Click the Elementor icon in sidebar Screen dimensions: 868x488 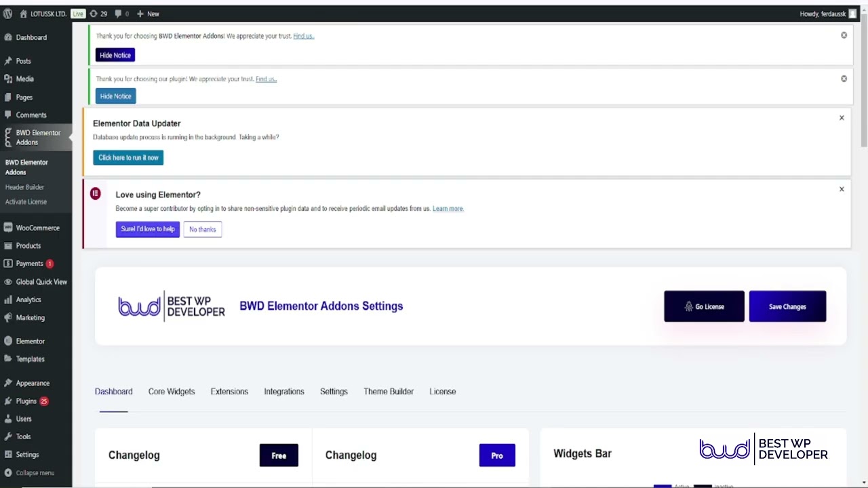(x=8, y=341)
